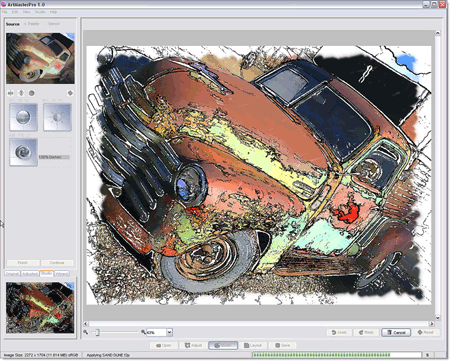Open the Edit menu
Image resolution: width=450 pixels, height=361 pixels.
15,12
